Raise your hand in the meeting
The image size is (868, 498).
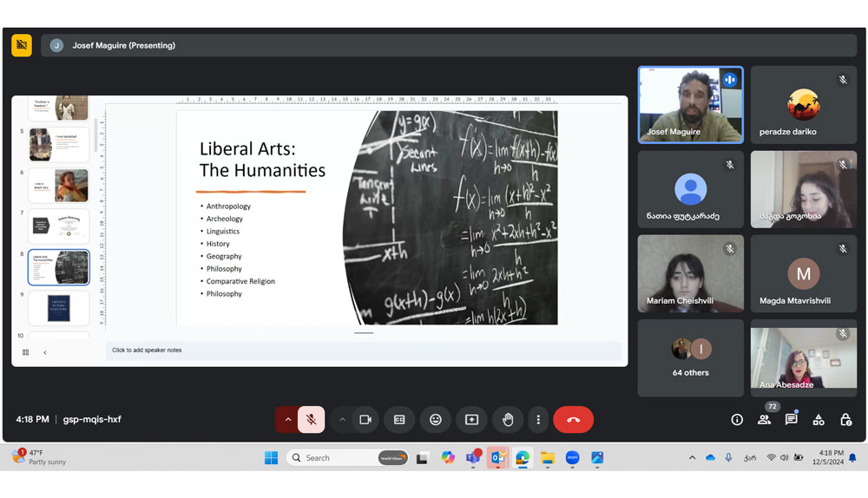(508, 420)
